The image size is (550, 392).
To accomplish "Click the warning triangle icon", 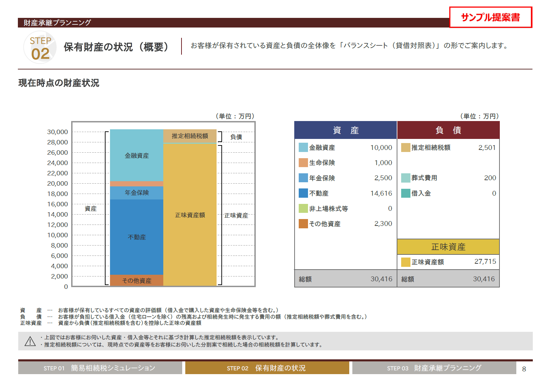I will coord(30,341).
